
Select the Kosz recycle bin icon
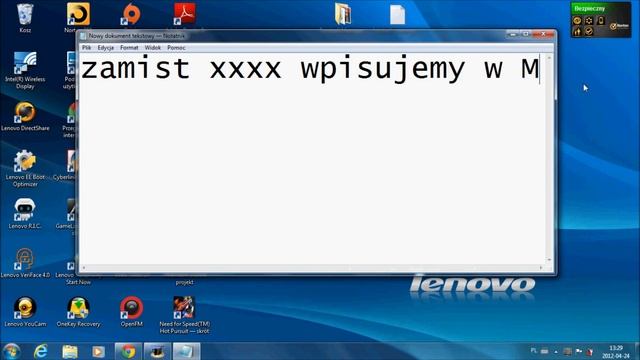25,18
